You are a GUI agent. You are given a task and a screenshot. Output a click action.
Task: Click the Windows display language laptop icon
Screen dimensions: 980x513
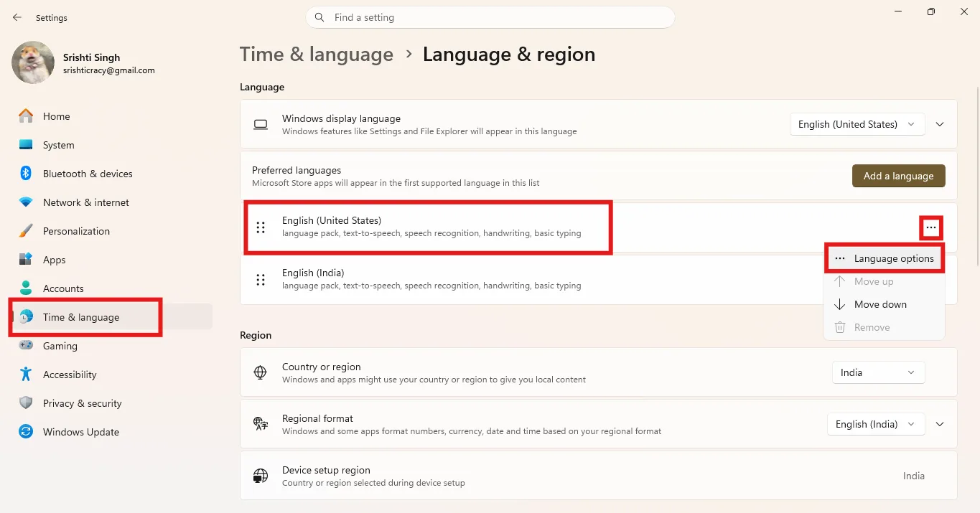(x=261, y=125)
